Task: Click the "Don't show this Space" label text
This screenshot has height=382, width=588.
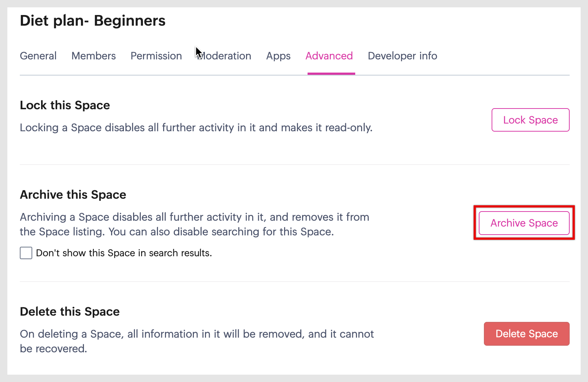Action: (x=124, y=253)
